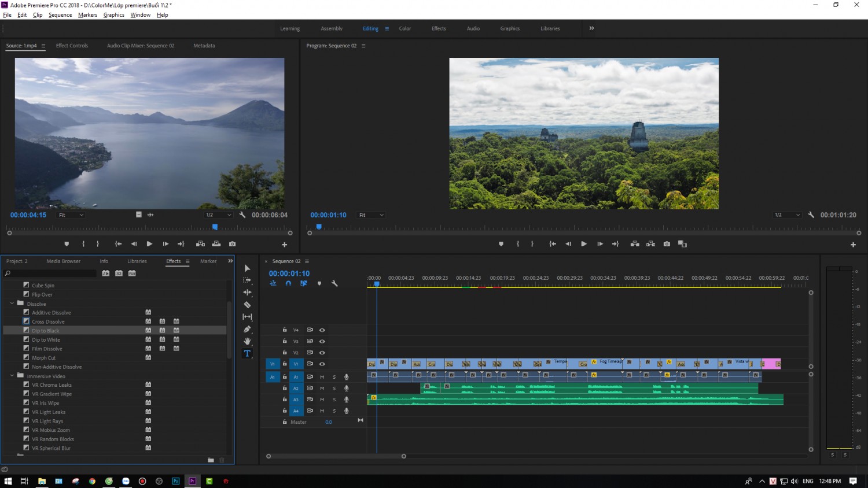Select the Pen tool

click(247, 329)
